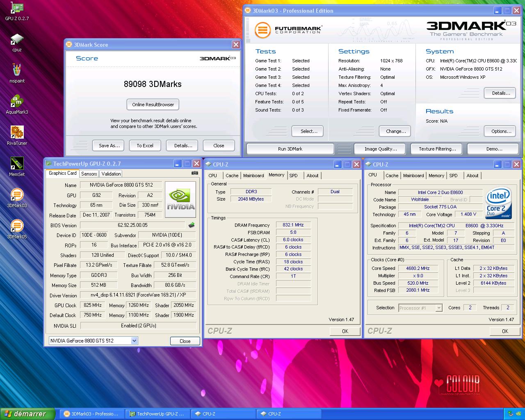Open the Cache tab in the processor CPU-Z window
Screen dimensions: 525x420
[x=392, y=176]
